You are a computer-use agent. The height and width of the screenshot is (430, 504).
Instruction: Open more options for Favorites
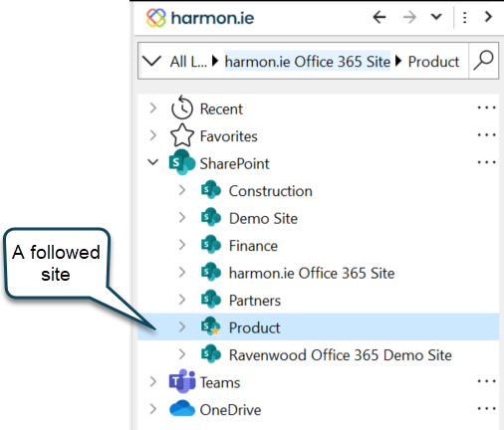[x=486, y=134]
